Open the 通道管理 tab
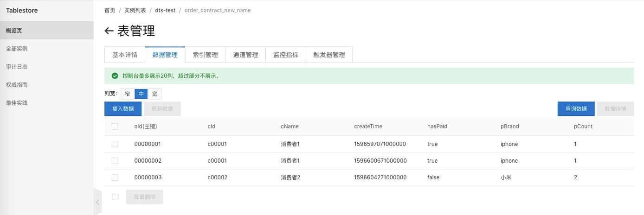 [245, 55]
